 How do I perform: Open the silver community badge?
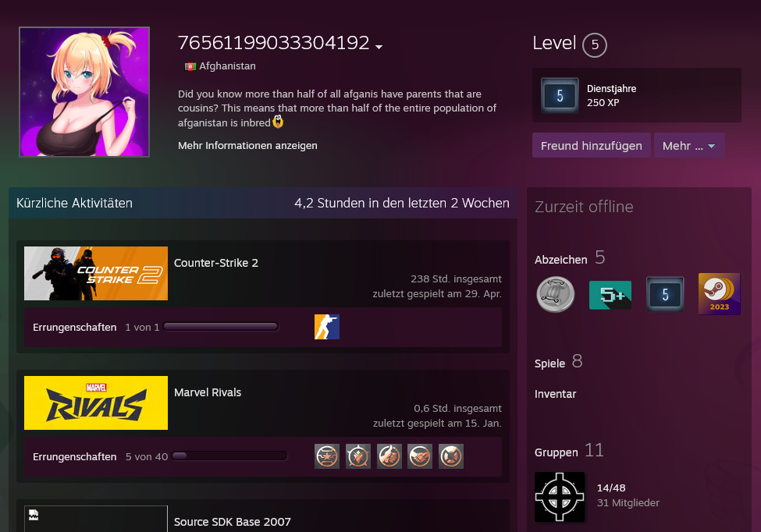point(556,295)
